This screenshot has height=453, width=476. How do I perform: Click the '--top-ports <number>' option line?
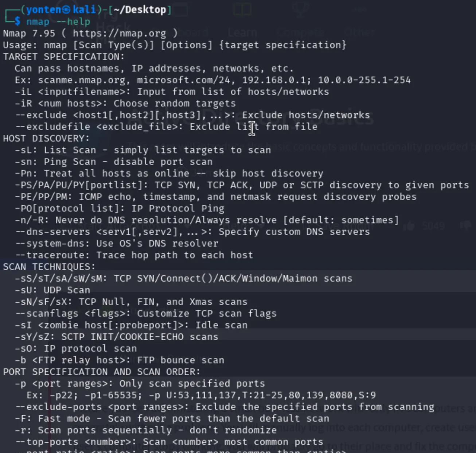(169, 442)
